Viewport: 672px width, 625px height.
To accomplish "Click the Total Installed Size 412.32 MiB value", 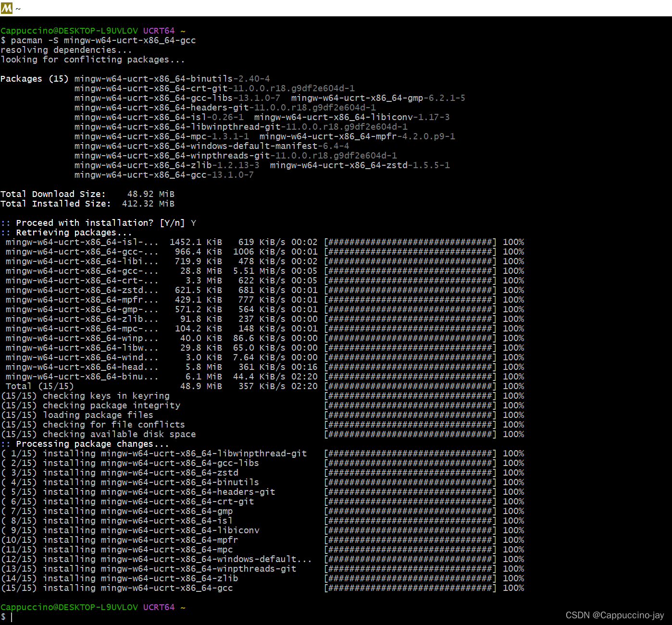I will click(148, 204).
